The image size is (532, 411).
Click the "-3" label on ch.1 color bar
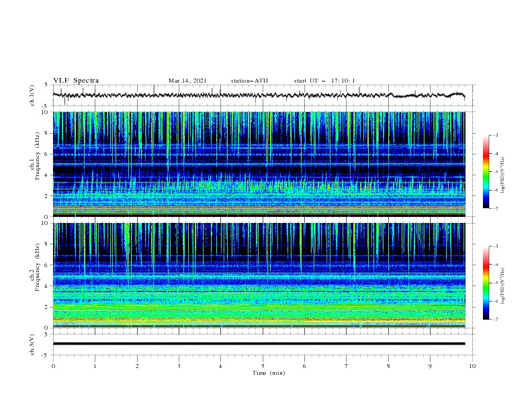[x=496, y=135]
